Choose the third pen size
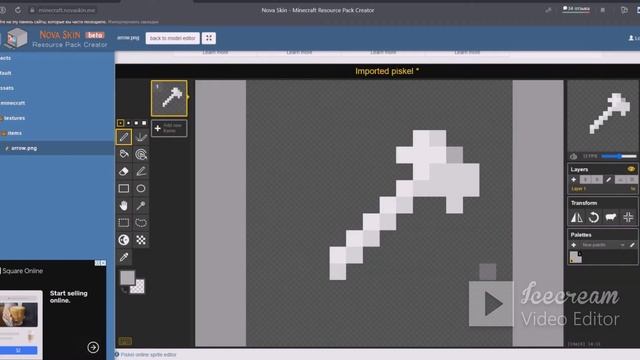Screen dimensions: 640x360 point(136,123)
